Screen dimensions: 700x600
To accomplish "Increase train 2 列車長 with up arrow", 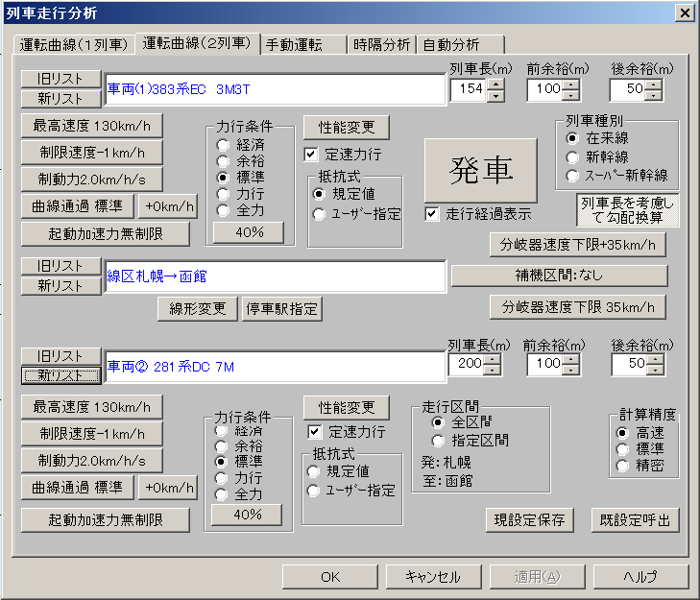I will [492, 358].
